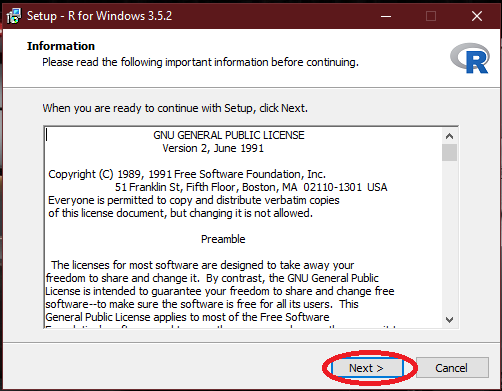
Task: Click the setup installer icon in title bar
Action: click(14, 16)
